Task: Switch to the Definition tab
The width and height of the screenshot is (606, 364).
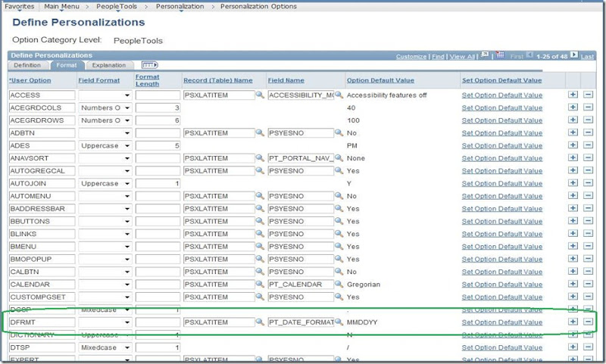Action: pos(27,65)
